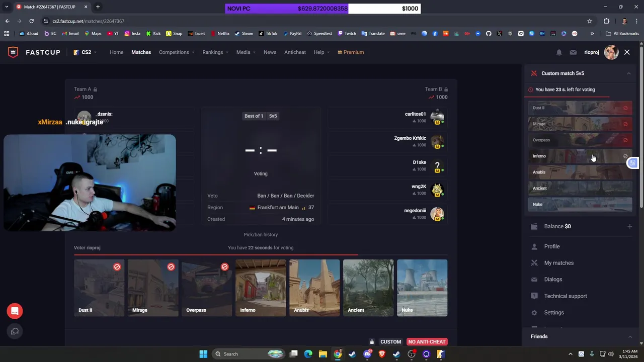Open the All Bookmarks folder
Image resolution: width=644 pixels, height=362 pixels.
point(622,34)
